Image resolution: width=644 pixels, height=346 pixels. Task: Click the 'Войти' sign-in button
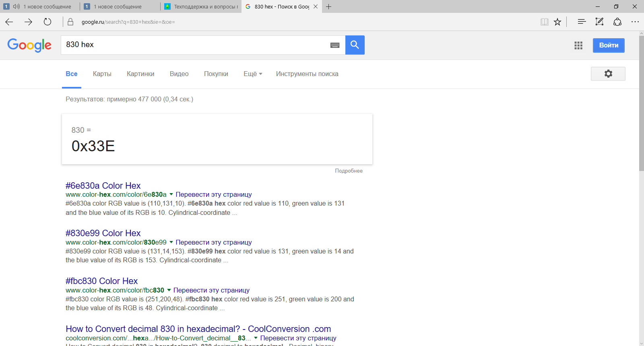pyautogui.click(x=609, y=45)
